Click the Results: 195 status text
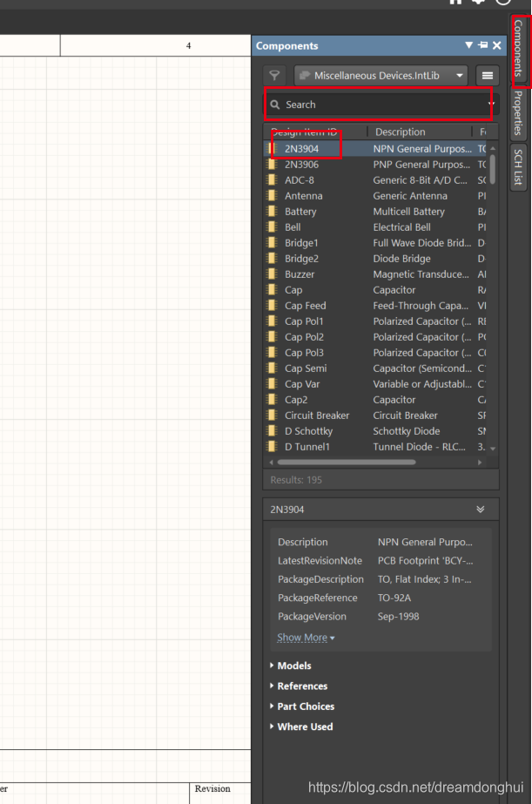This screenshot has height=804, width=532. pyautogui.click(x=296, y=480)
